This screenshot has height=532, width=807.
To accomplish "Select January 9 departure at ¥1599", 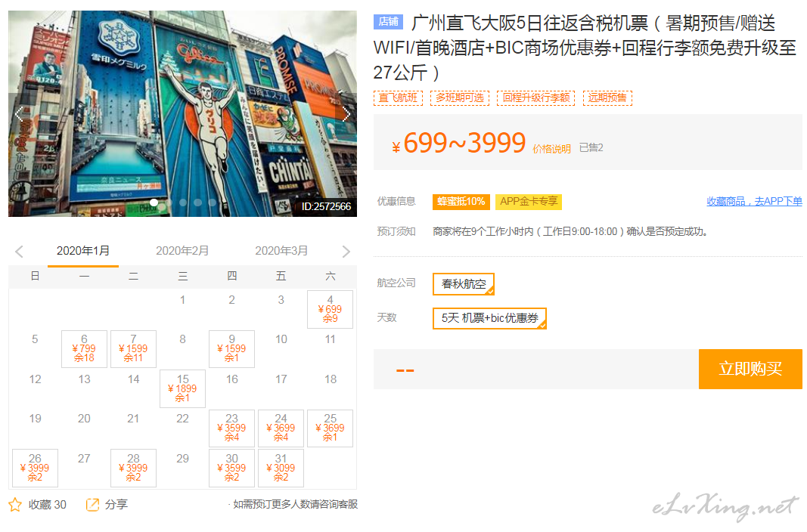I will pos(231,349).
